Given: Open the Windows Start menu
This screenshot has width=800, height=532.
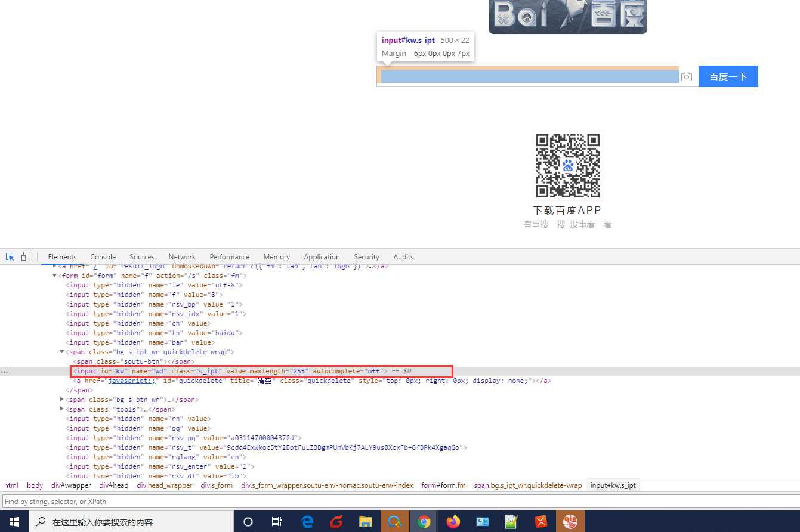Looking at the screenshot, I should [14, 521].
